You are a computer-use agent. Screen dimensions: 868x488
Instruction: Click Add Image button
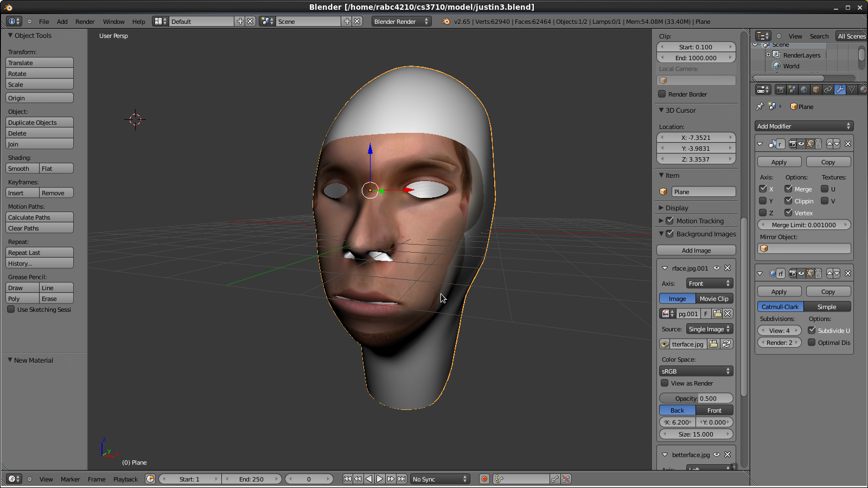(x=696, y=250)
